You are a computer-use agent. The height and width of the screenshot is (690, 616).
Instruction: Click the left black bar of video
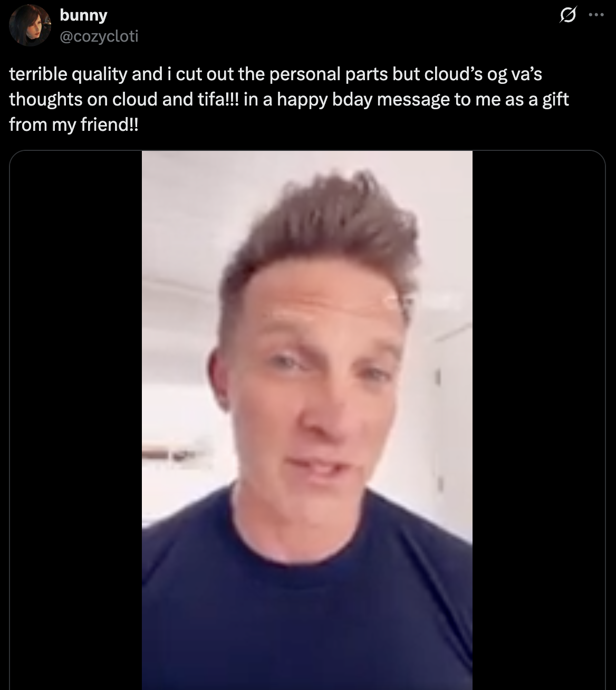click(x=76, y=420)
